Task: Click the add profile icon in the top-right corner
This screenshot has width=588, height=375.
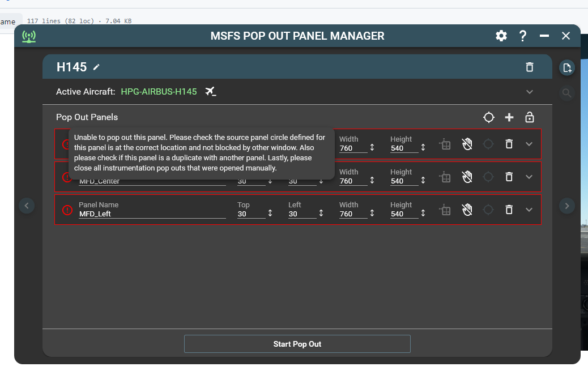Action: pyautogui.click(x=566, y=67)
